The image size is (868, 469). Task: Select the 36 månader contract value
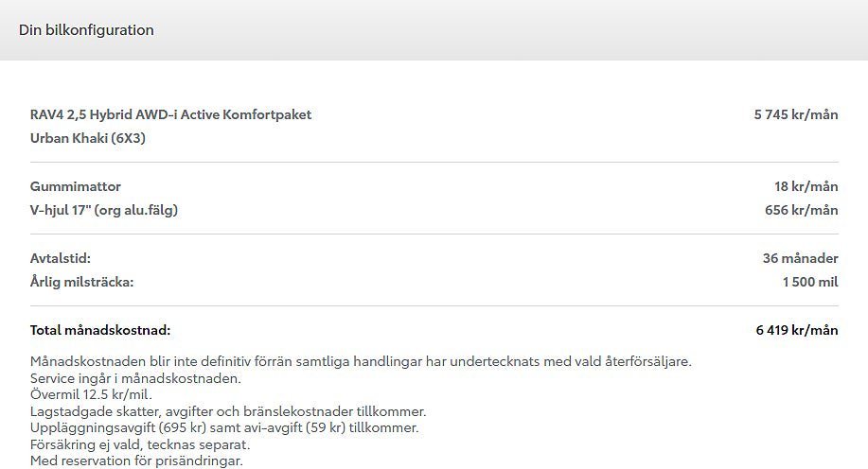(x=800, y=258)
